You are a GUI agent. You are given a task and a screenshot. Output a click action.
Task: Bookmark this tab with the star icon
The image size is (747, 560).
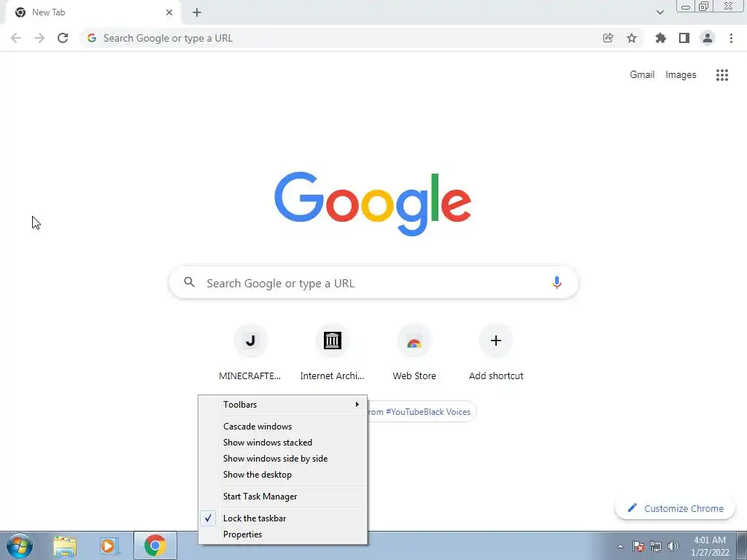(x=632, y=38)
